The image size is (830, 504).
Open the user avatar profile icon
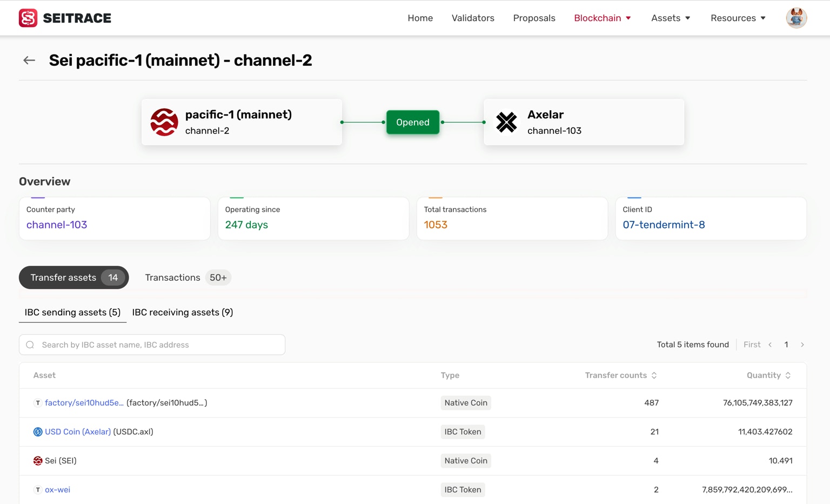point(796,17)
